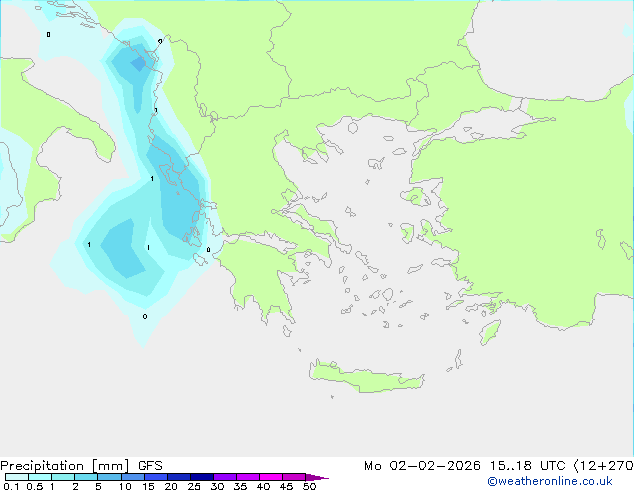Select the 1–2 mm legend color swatch
Image resolution: width=634 pixels, height=490 pixels.
[x=63, y=477]
